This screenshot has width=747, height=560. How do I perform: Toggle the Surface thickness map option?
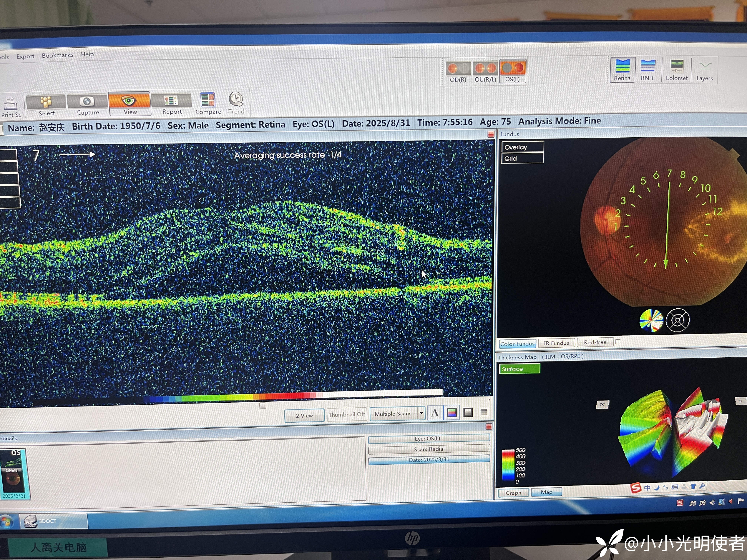click(x=519, y=369)
